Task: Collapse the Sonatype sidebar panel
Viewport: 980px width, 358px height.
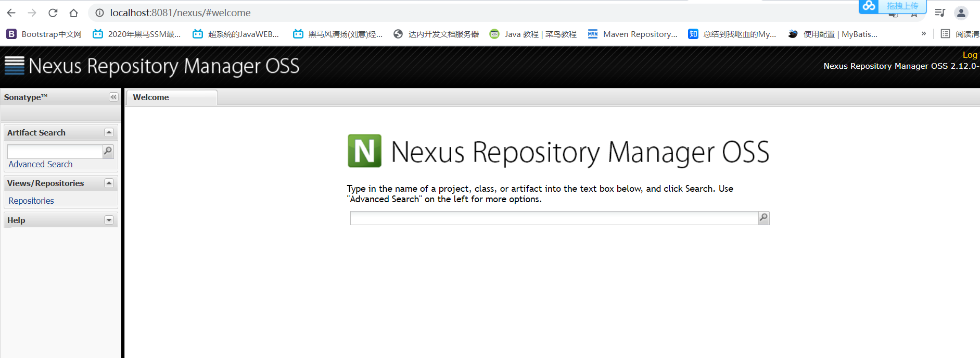Action: click(x=113, y=97)
